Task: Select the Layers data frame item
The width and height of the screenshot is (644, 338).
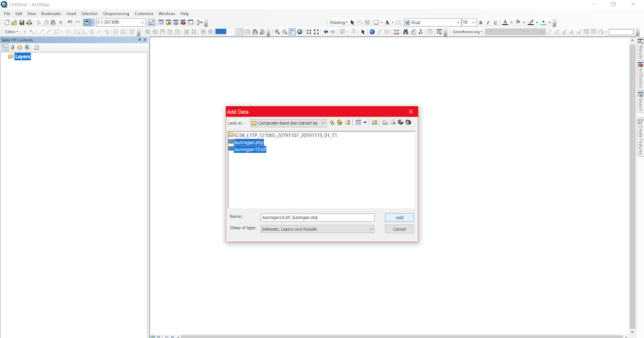Action: point(23,56)
